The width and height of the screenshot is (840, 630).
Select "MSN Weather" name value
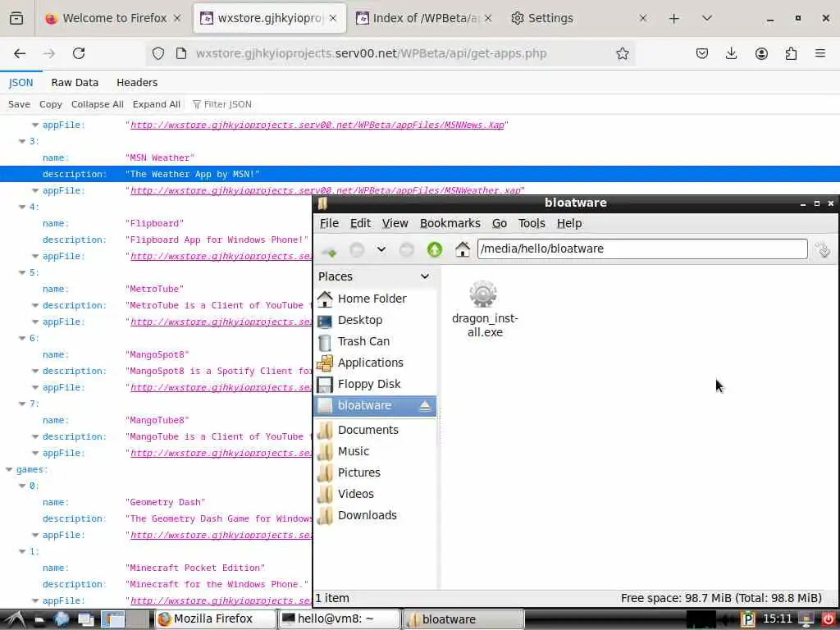160,158
